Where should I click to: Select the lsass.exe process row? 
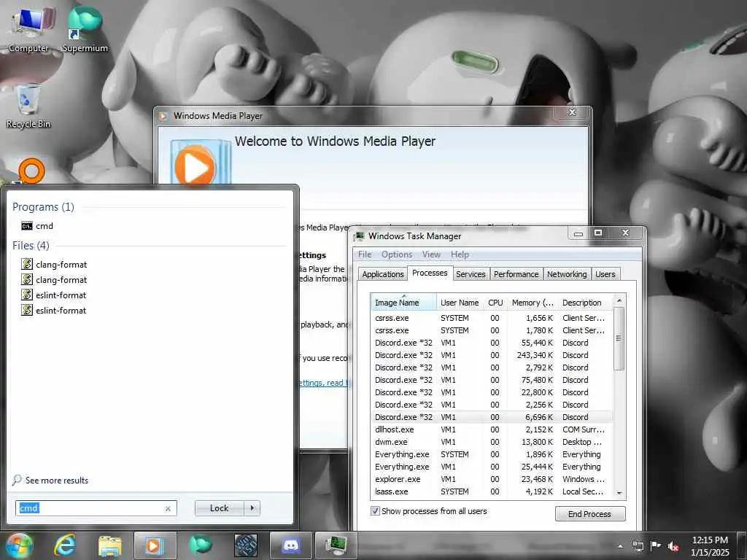click(x=492, y=491)
